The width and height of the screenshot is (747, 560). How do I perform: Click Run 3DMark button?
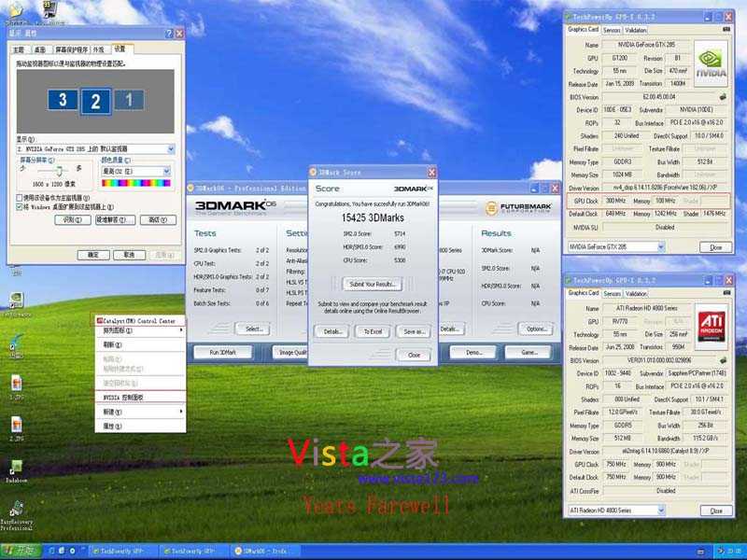point(223,353)
